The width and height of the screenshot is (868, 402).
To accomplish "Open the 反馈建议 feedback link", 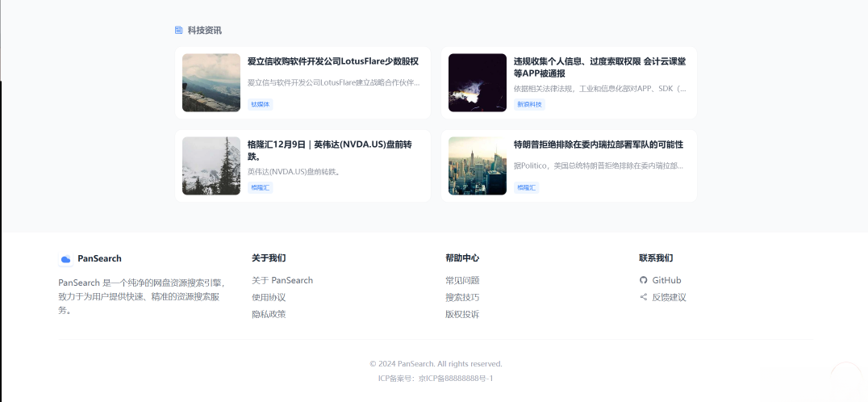I will click(669, 297).
